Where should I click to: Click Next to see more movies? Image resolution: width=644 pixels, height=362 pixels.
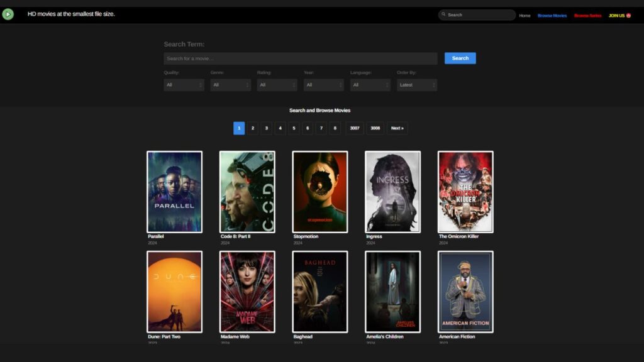[x=396, y=128]
